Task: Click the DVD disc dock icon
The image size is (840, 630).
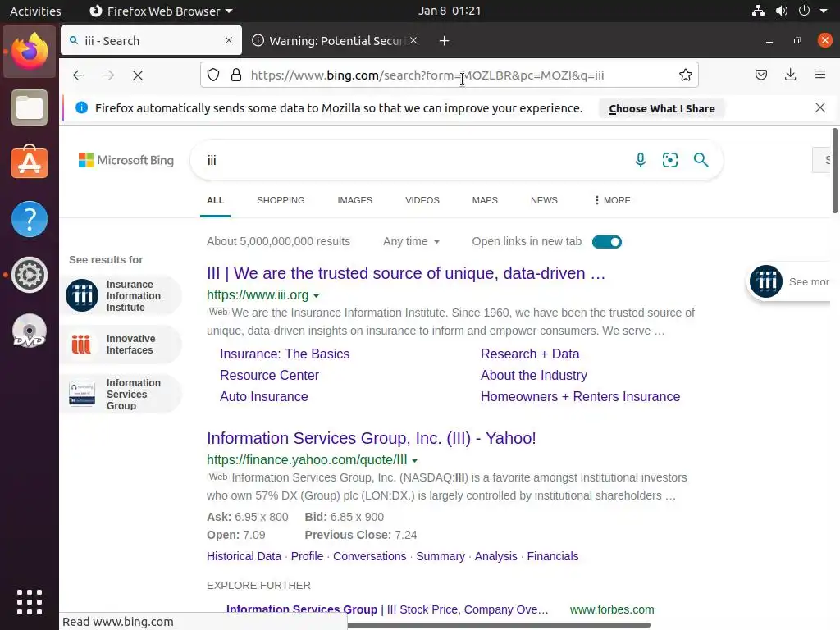Action: 30,331
